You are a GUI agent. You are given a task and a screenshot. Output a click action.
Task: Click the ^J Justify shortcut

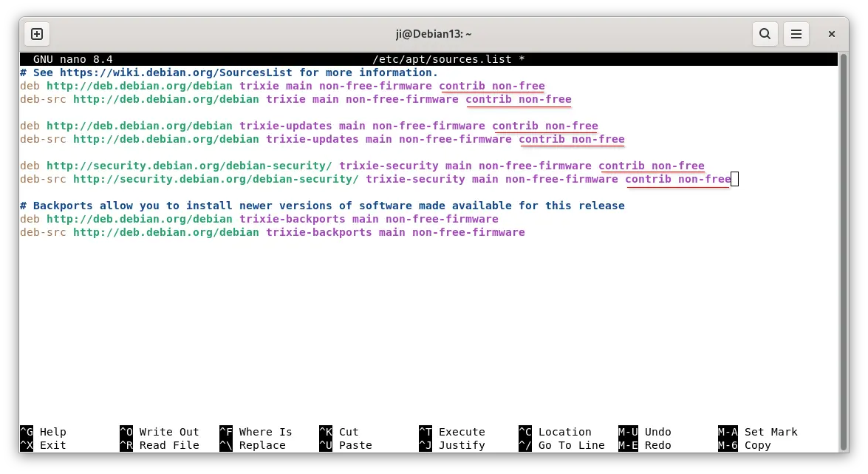click(x=452, y=445)
